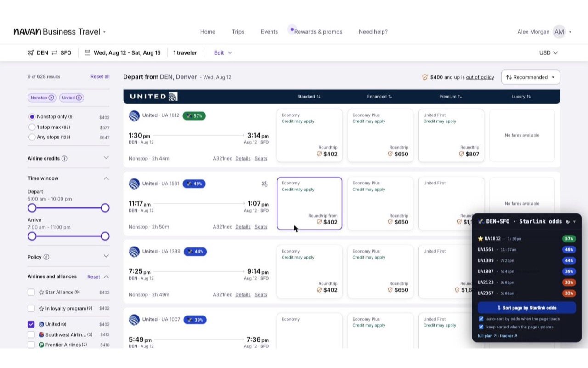
Task: Click the Star Alliance star icon
Action: [41, 293]
